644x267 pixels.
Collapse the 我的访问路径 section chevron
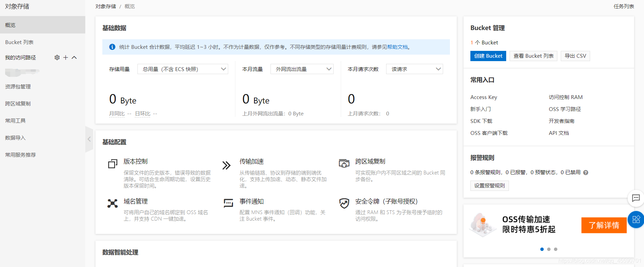tap(74, 58)
